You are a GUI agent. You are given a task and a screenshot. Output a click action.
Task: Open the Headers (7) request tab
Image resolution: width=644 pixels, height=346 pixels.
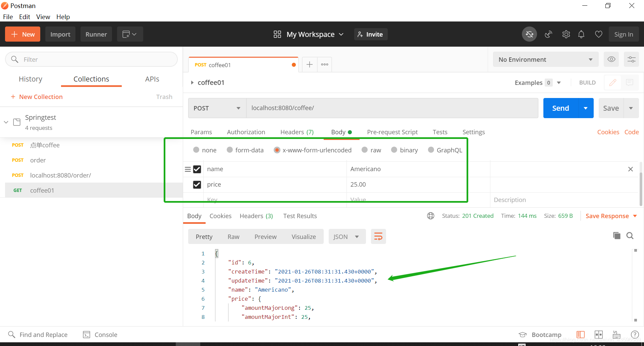[x=297, y=132]
